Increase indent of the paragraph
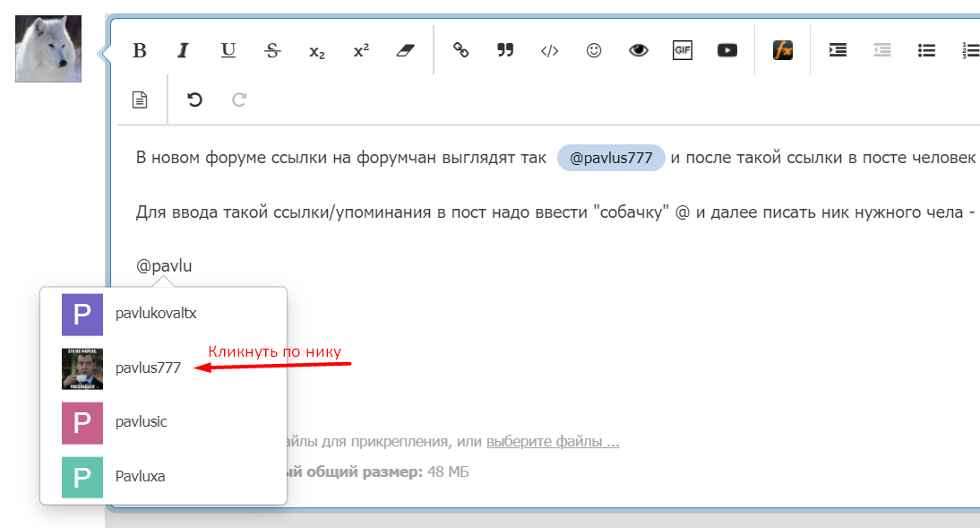Image resolution: width=980 pixels, height=528 pixels. (x=838, y=50)
